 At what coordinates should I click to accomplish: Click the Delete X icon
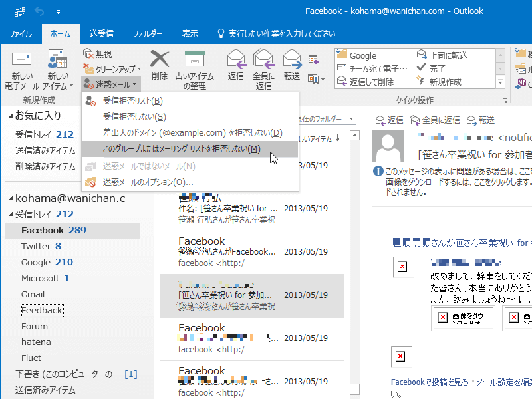[x=160, y=59]
